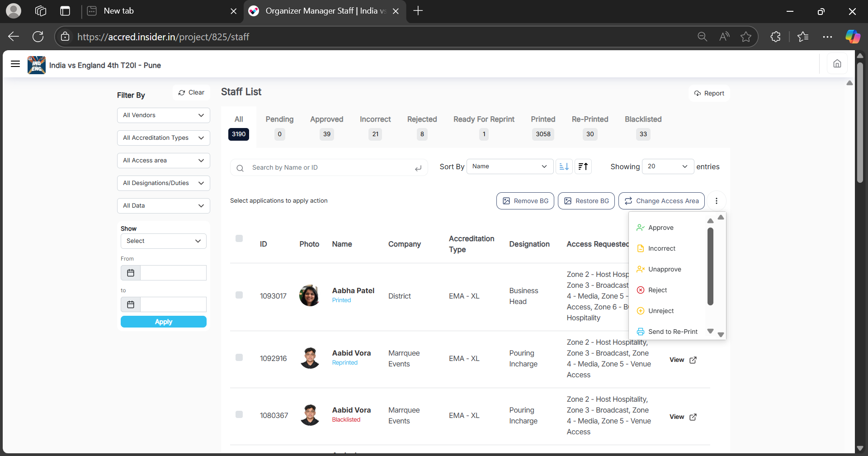Click the home icon in header
Image resolution: width=868 pixels, height=456 pixels.
click(x=837, y=64)
